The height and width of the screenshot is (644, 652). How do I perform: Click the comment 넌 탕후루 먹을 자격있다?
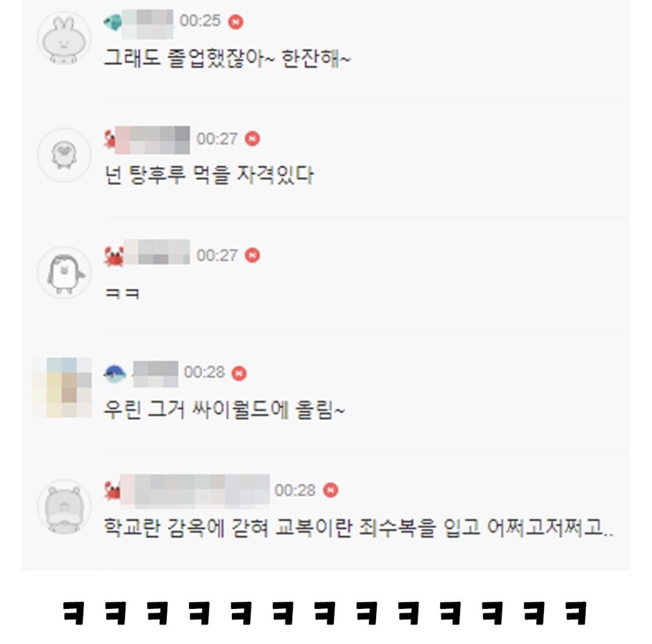coord(208,175)
